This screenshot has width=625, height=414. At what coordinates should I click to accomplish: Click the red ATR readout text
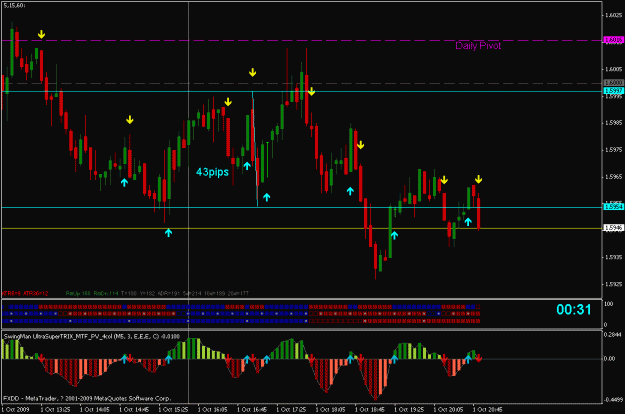click(x=25, y=293)
